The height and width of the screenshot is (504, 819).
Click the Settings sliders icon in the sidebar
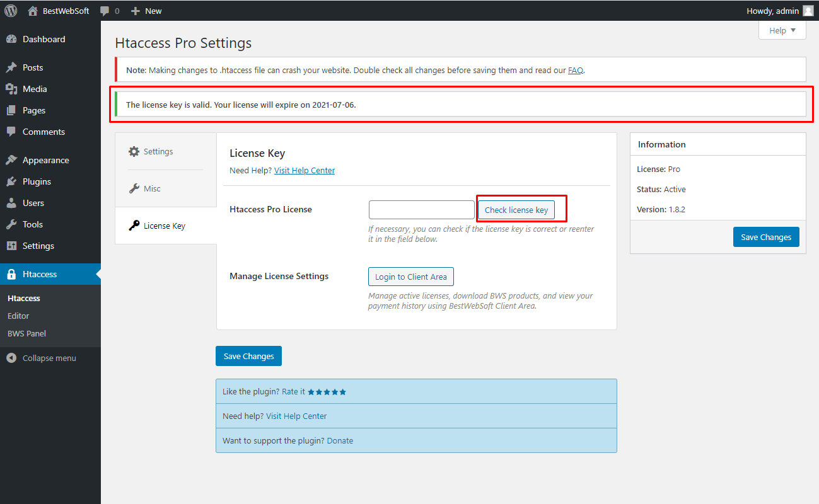pos(11,246)
